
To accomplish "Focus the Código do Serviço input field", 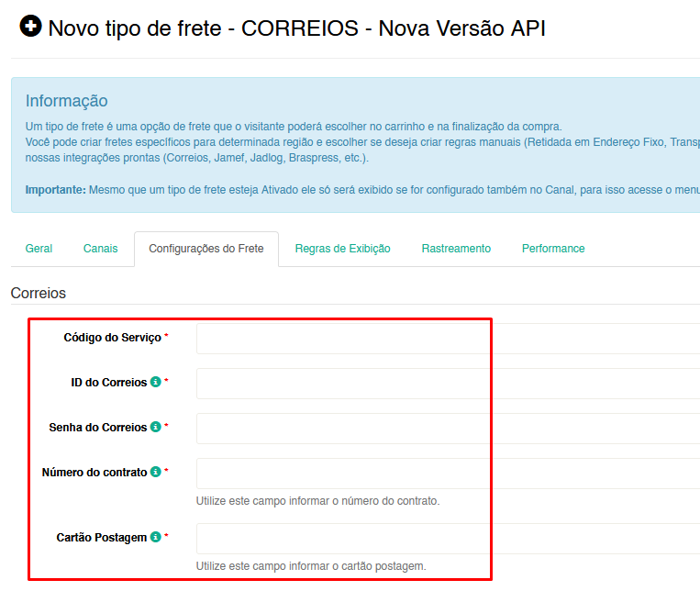I will tap(448, 339).
